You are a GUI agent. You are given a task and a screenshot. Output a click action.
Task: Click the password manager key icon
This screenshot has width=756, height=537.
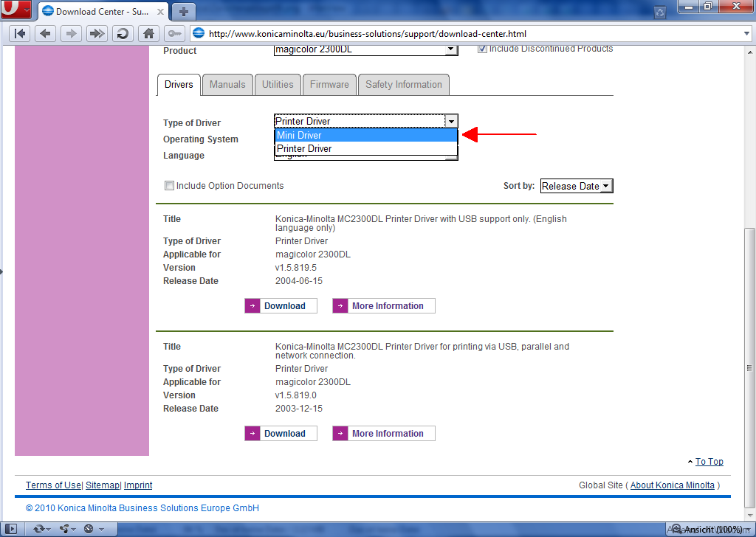click(x=174, y=34)
